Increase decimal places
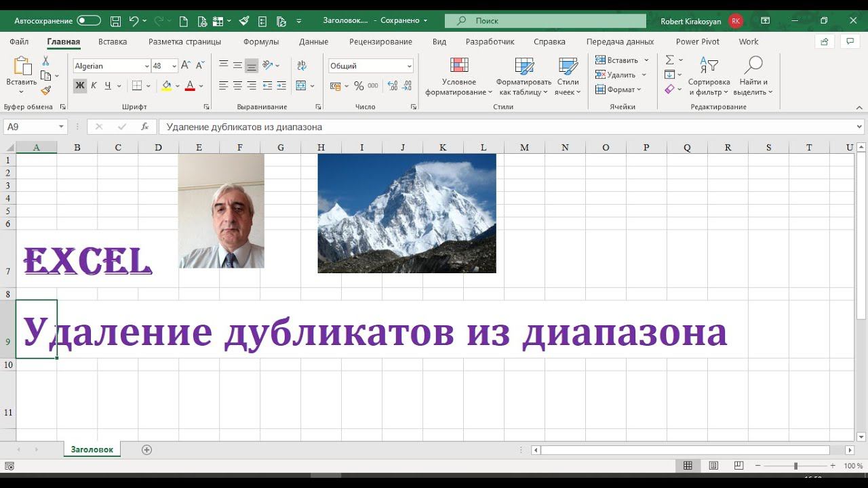 (392, 86)
